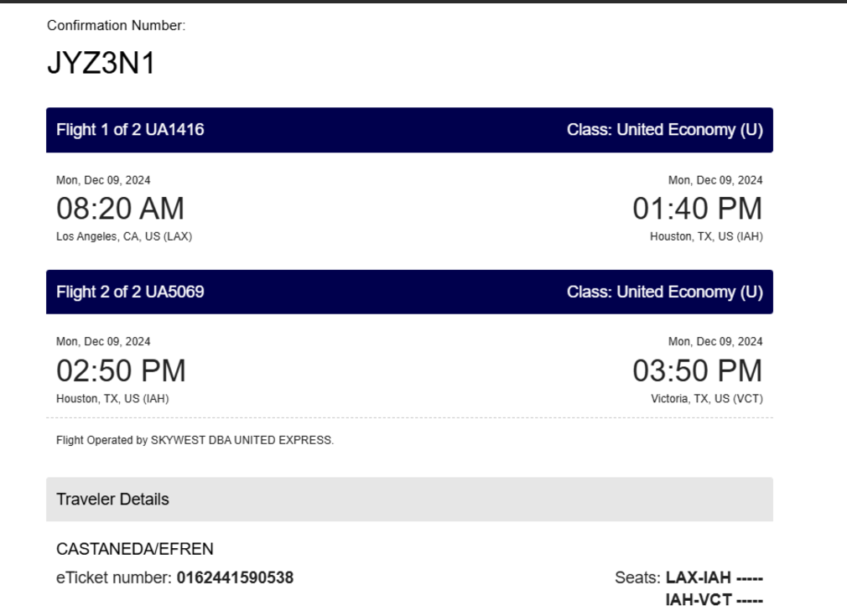Click traveler name CASTANEDA/EFREN
The width and height of the screenshot is (847, 616).
[x=134, y=549]
